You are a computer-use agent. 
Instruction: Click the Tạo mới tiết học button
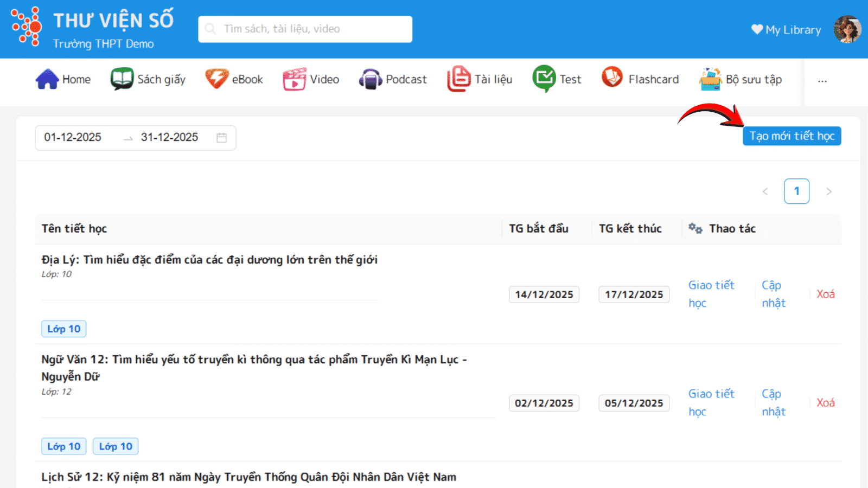coord(792,136)
